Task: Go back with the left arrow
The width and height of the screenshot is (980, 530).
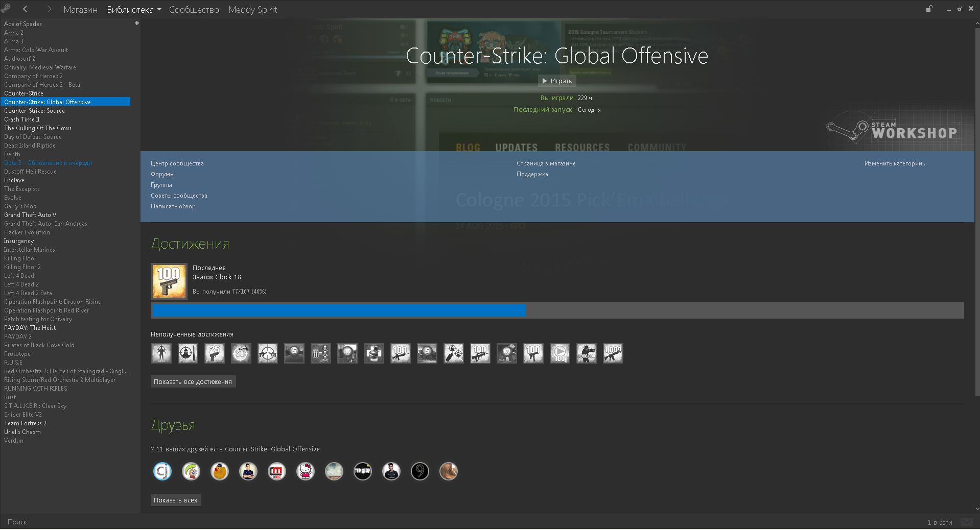Action: 25,9
